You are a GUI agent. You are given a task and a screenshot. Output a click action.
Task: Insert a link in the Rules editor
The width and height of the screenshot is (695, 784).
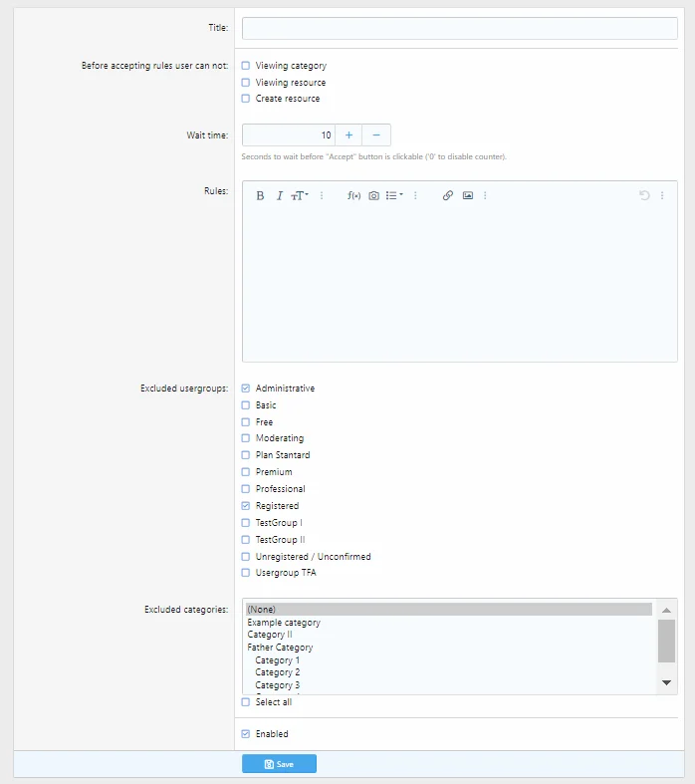448,196
